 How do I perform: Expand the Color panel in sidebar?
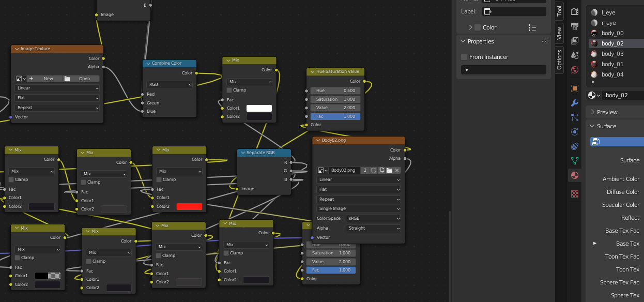[470, 27]
